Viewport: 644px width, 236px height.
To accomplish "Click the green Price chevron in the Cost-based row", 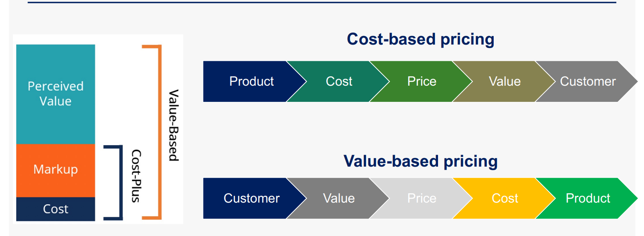I will (422, 81).
